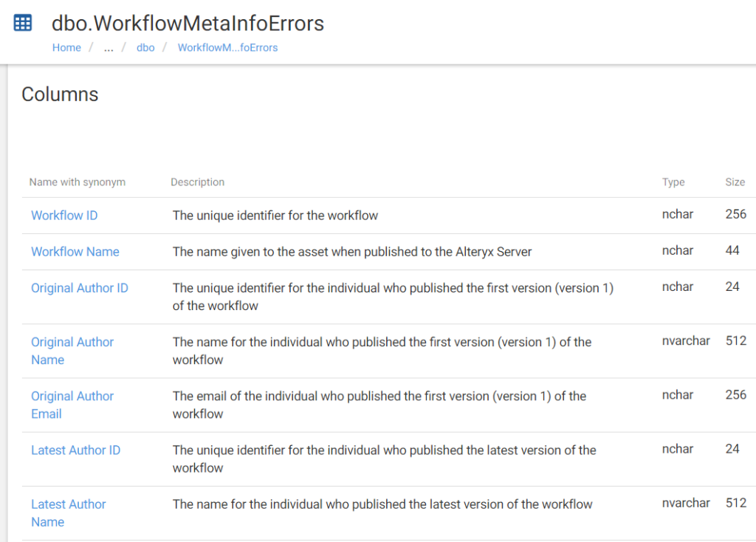Image resolution: width=756 pixels, height=542 pixels.
Task: Open the Latest Author Name column link
Action: coord(69,513)
